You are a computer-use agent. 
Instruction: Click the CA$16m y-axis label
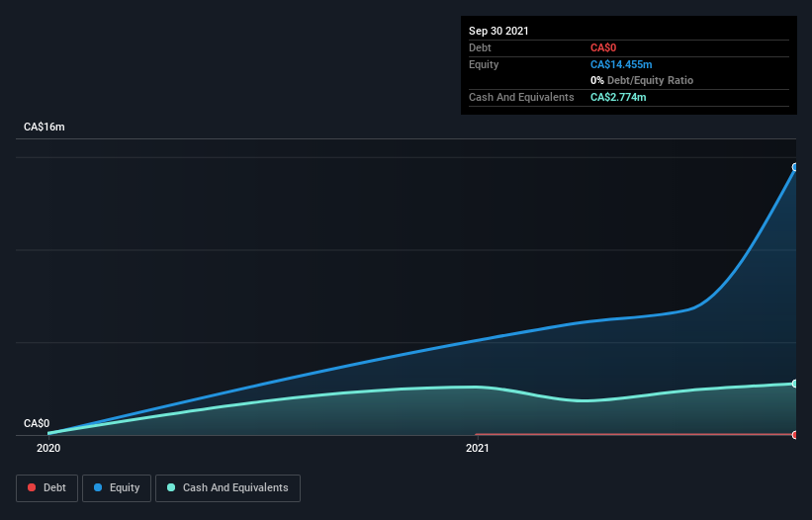pyautogui.click(x=45, y=127)
